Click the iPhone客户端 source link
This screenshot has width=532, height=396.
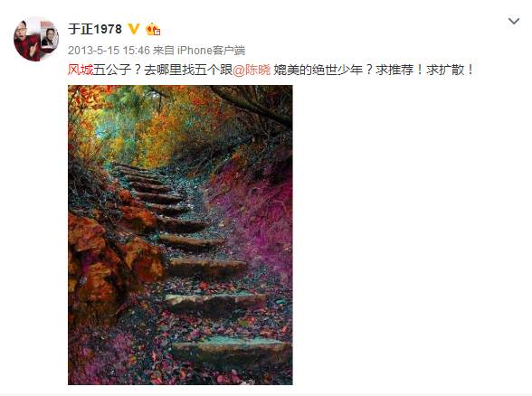[x=211, y=51]
